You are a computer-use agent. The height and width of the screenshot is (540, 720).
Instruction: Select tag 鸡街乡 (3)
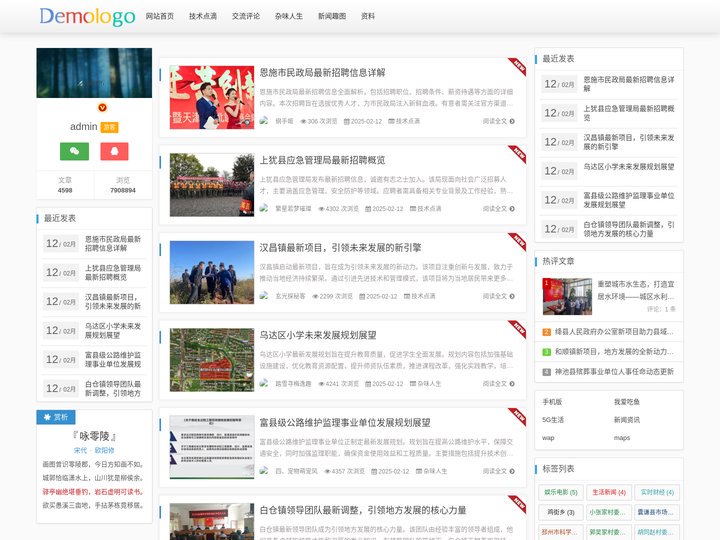[x=561, y=512]
